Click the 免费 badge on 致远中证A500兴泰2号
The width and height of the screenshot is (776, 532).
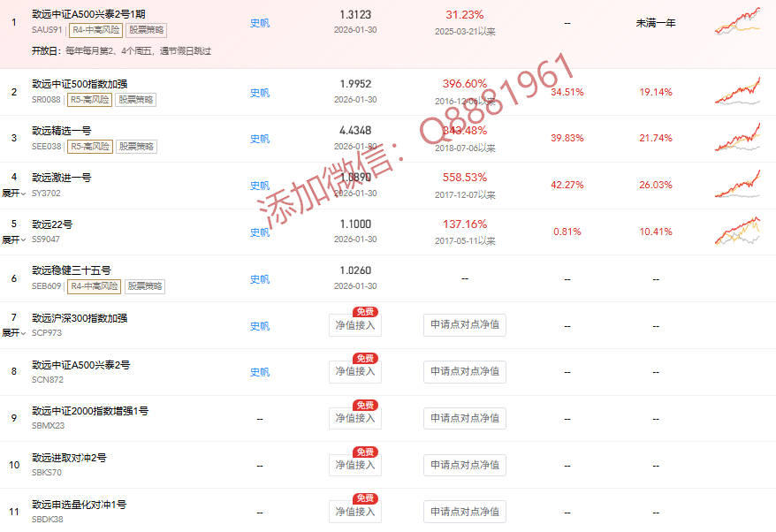click(x=365, y=358)
